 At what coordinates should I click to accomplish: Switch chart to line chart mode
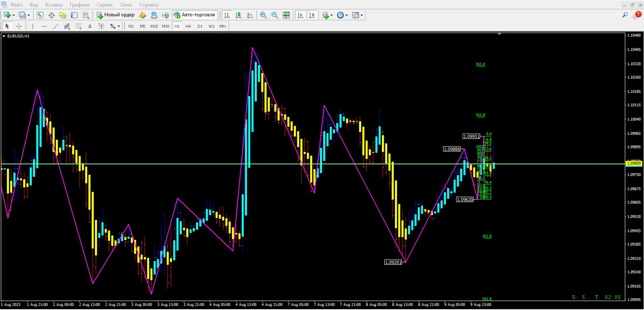tap(250, 15)
